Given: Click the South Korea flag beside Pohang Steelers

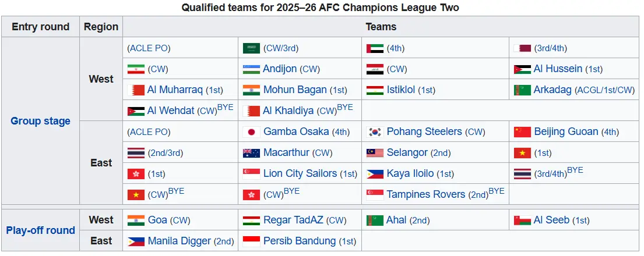Looking at the screenshot, I should coord(375,131).
